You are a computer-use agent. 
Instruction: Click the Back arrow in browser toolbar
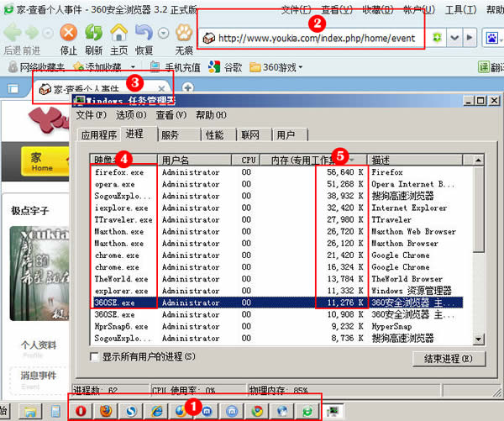pyautogui.click(x=13, y=33)
